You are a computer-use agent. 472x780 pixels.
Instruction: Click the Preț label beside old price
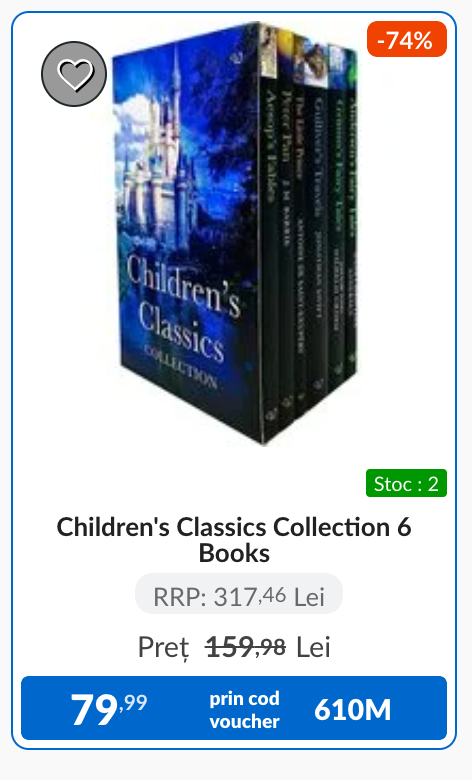[164, 648]
